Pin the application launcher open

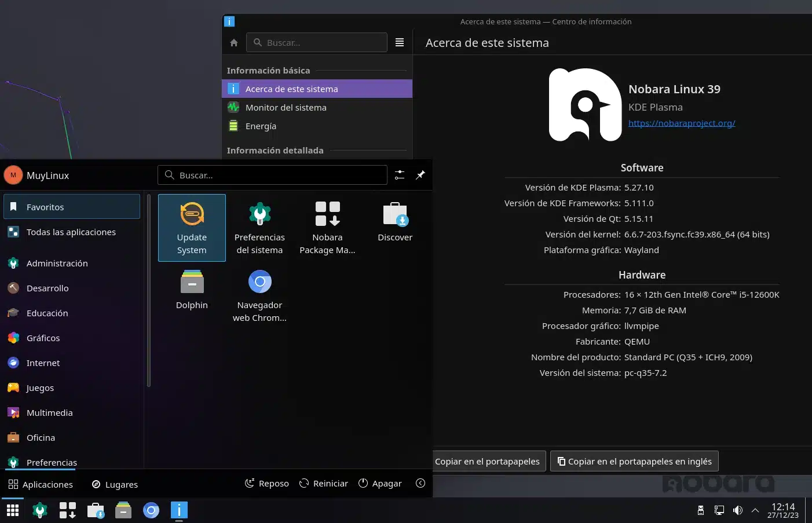420,175
